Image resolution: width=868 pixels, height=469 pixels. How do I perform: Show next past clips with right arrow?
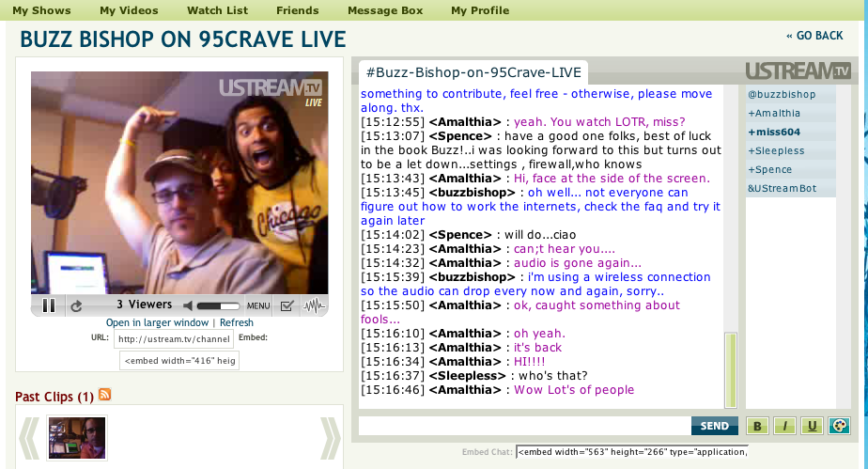click(x=330, y=439)
